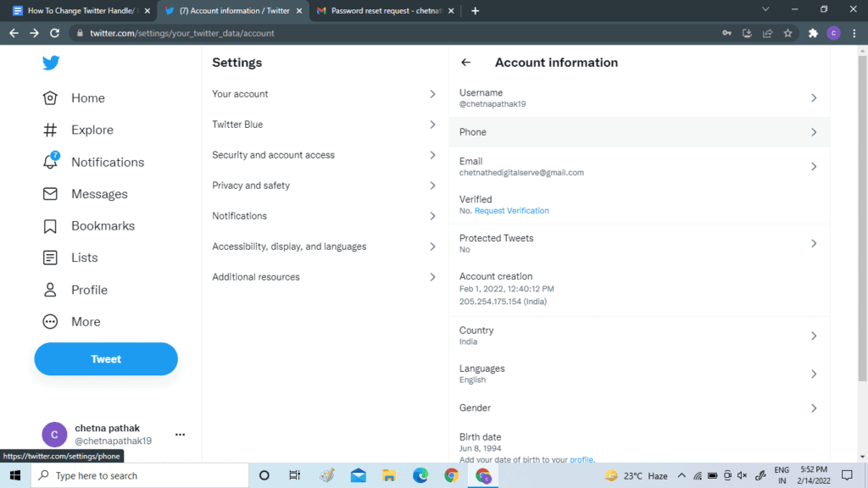868x488 pixels.
Task: Expand Twitter Blue settings
Action: pyautogui.click(x=325, y=125)
